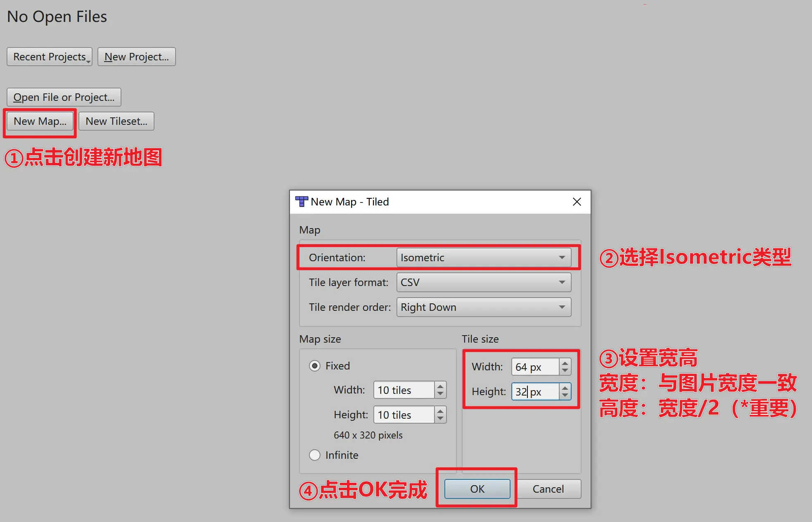
Task: Select the Fixed map size option
Action: [315, 366]
